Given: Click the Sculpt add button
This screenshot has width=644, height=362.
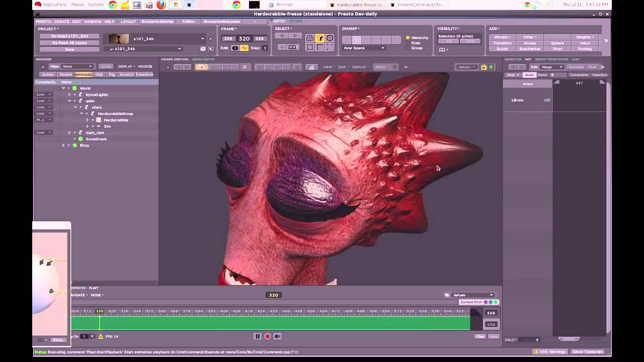Looking at the screenshot, I should (502, 49).
